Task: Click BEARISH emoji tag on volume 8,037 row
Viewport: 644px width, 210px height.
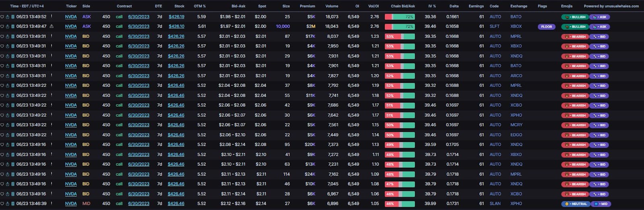Action: tap(575, 37)
